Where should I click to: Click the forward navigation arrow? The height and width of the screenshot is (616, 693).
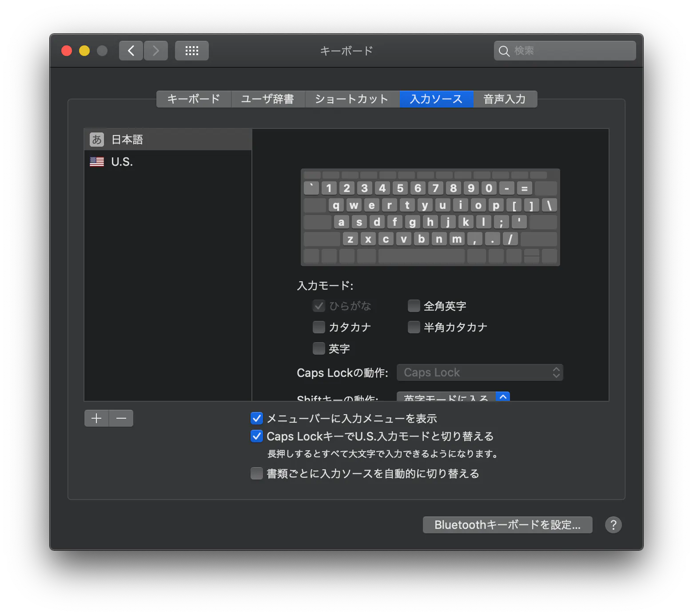coord(156,50)
